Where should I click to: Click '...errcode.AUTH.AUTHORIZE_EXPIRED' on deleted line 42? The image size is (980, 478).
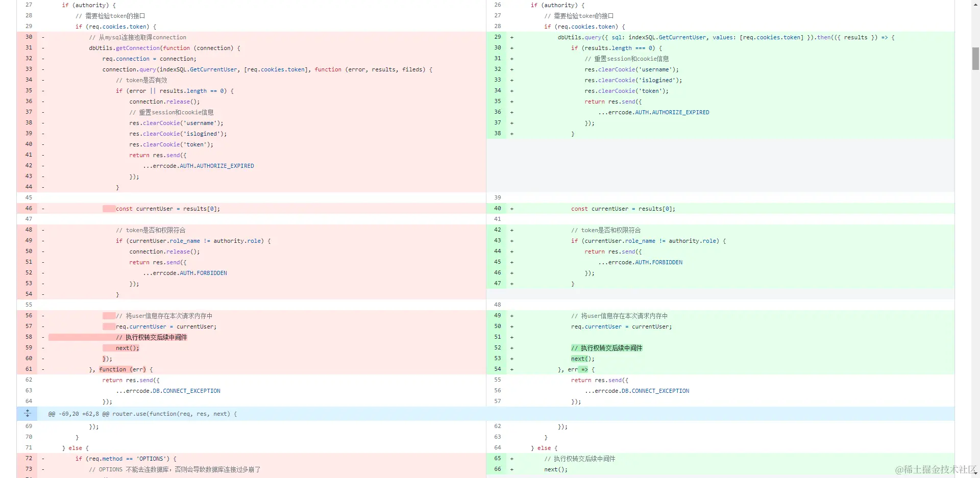(199, 166)
